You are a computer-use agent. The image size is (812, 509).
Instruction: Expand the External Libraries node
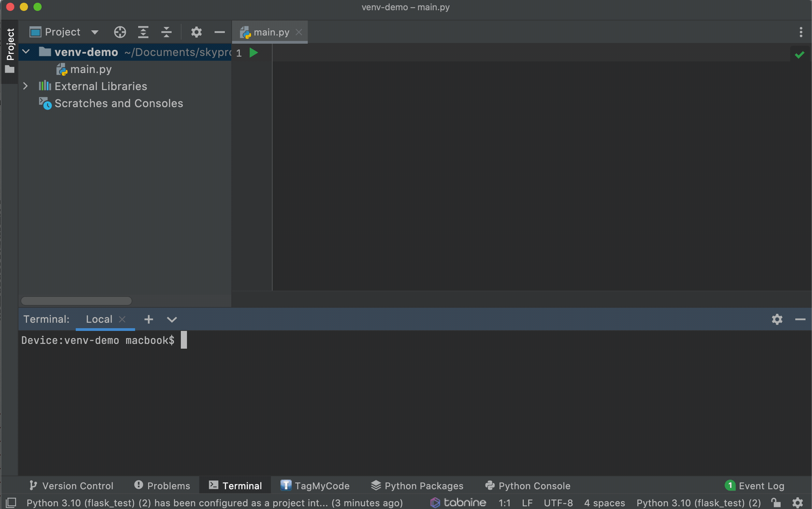[x=25, y=86]
